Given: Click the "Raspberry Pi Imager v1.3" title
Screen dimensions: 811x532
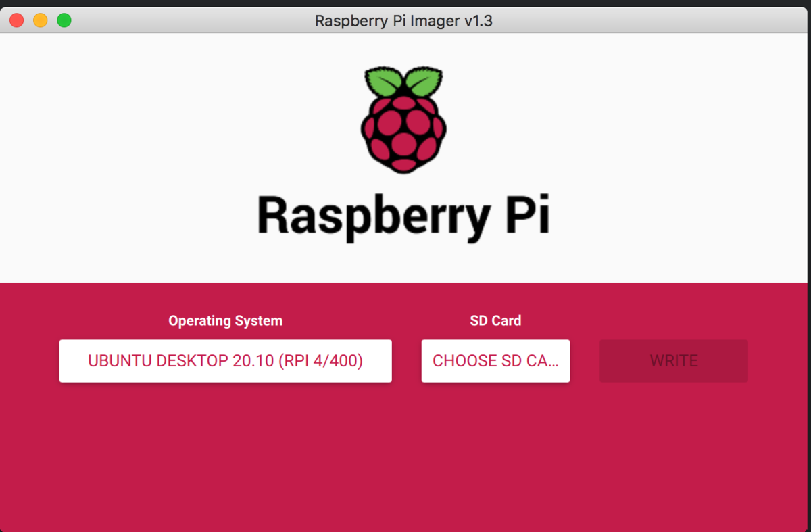Looking at the screenshot, I should (x=403, y=21).
